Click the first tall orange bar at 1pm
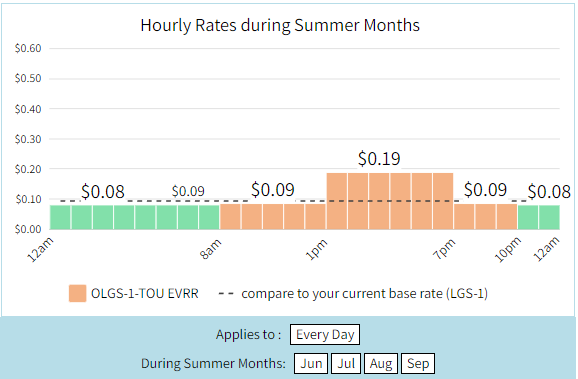The image size is (578, 379). 337,201
